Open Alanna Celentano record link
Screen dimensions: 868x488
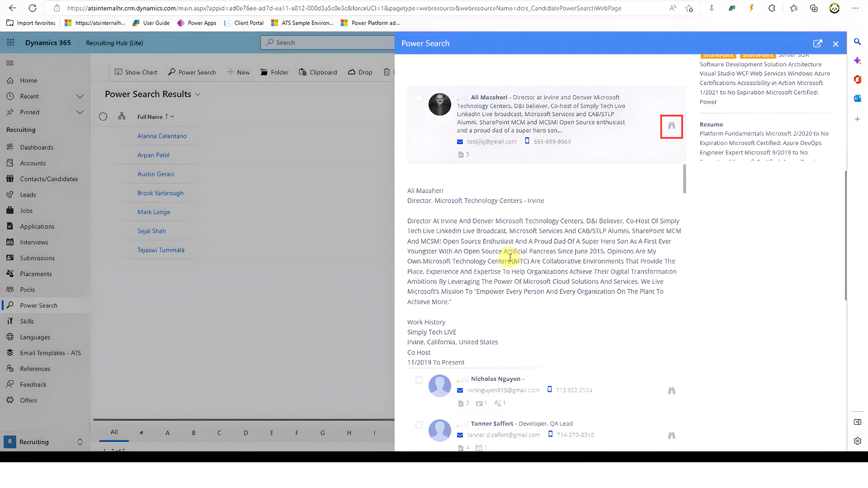[x=162, y=136]
